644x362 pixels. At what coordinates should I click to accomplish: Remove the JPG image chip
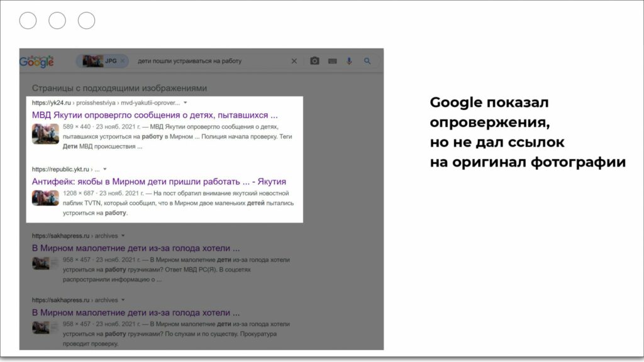tap(123, 61)
